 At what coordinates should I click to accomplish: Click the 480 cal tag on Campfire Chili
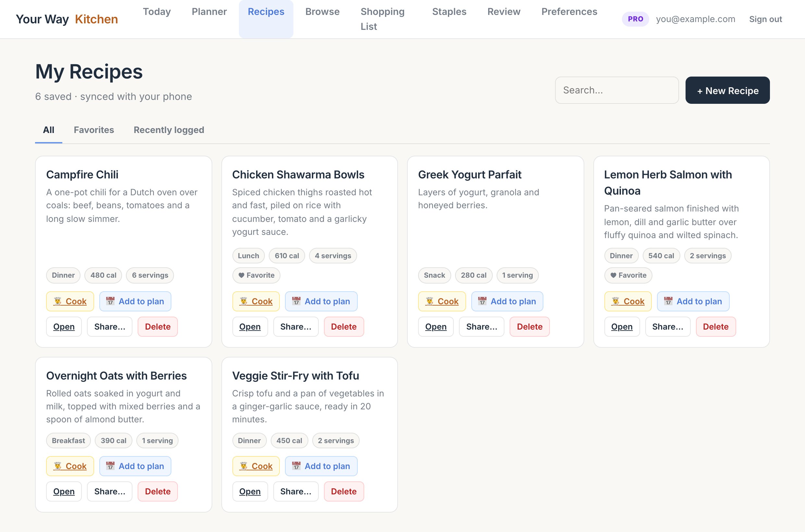pyautogui.click(x=103, y=275)
